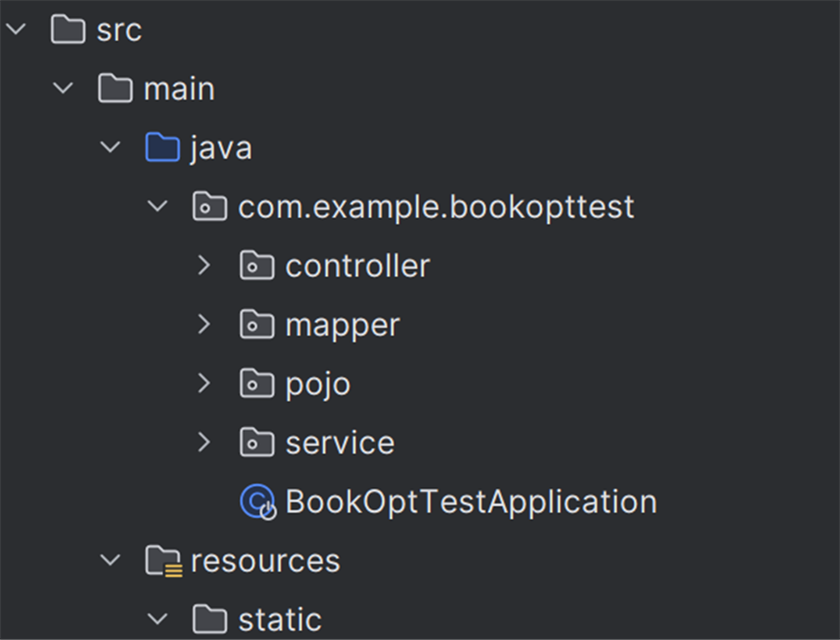The height and width of the screenshot is (640, 840).
Task: Click the src folder icon
Action: [x=68, y=29]
